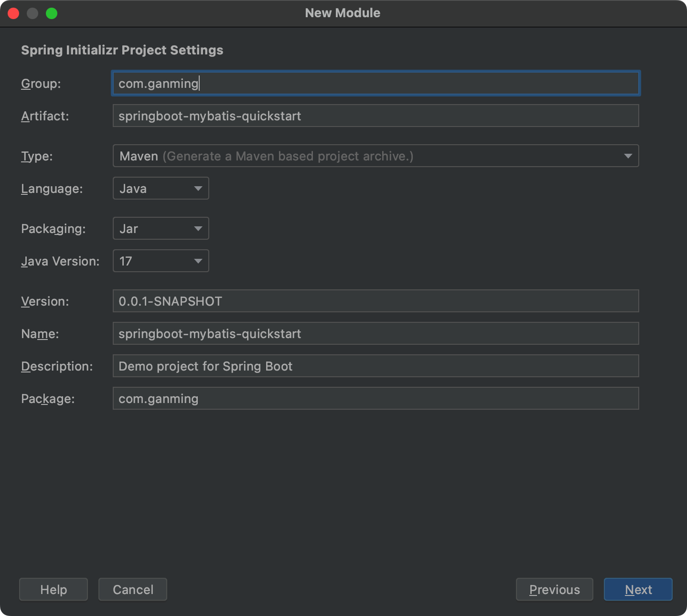Click the Help button

pos(54,590)
